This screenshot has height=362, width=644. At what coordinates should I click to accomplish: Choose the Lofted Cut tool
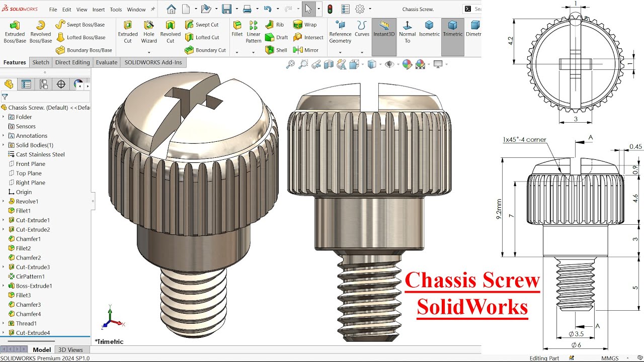click(x=202, y=37)
